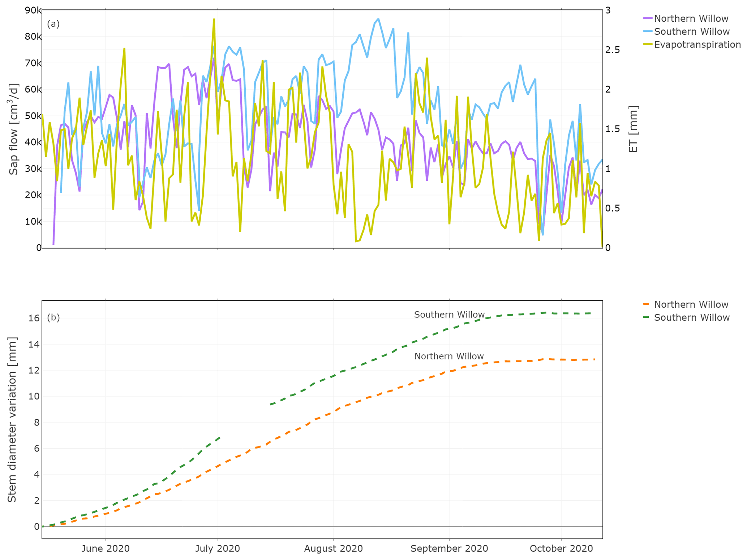
Task: Click the ET [mm] right axis title
Action: pyautogui.click(x=633, y=129)
